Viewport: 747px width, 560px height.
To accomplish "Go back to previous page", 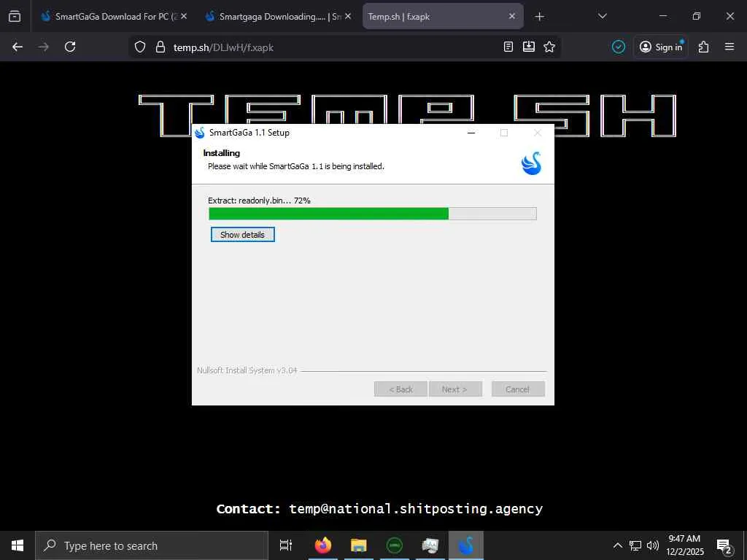I will pyautogui.click(x=18, y=47).
